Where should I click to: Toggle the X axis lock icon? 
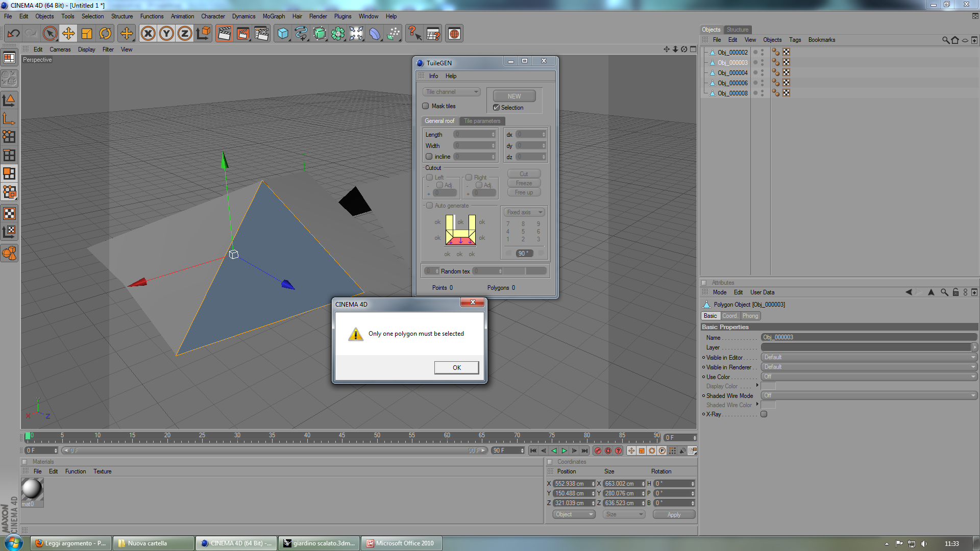click(148, 34)
